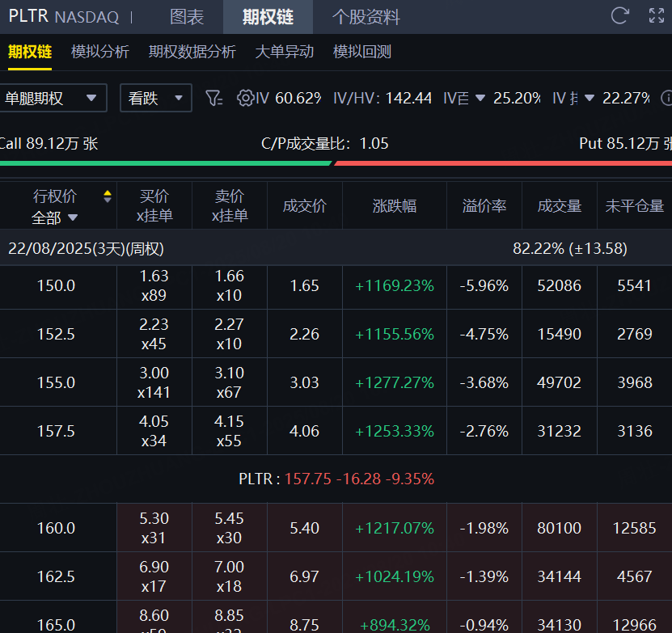This screenshot has height=633, width=672.
Task: Toggle strike price sort arrows
Action: click(107, 196)
